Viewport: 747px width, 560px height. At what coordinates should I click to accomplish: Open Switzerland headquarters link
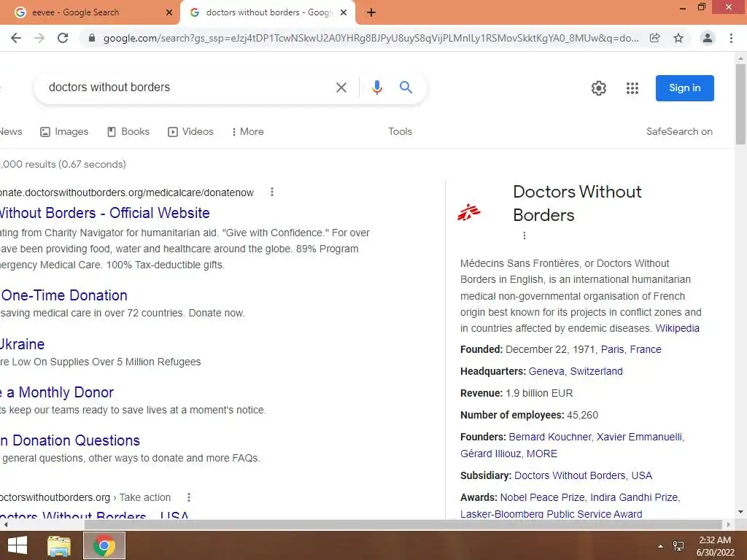(596, 371)
